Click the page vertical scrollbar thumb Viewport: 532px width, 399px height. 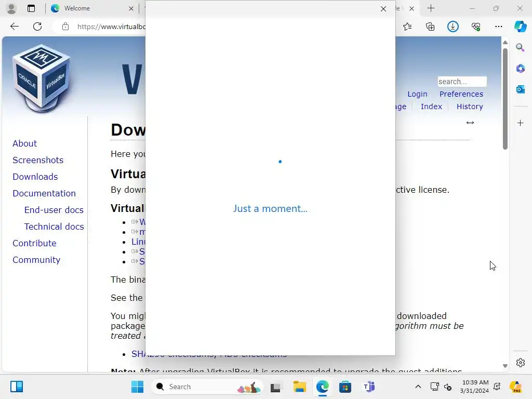click(505, 98)
